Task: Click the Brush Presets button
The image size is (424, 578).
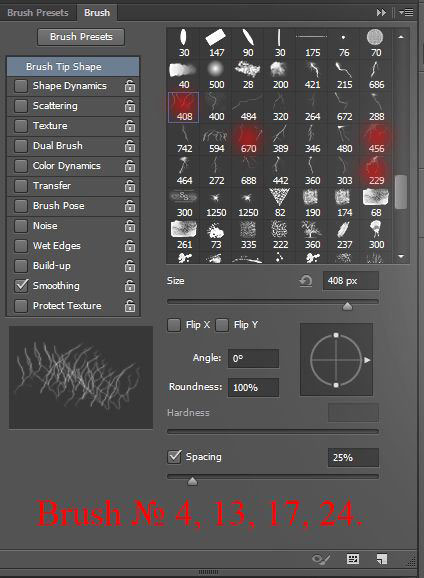Action: pyautogui.click(x=81, y=37)
